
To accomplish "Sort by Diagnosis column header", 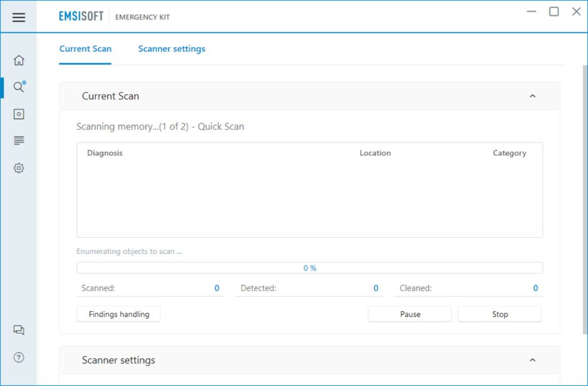I will coord(105,153).
